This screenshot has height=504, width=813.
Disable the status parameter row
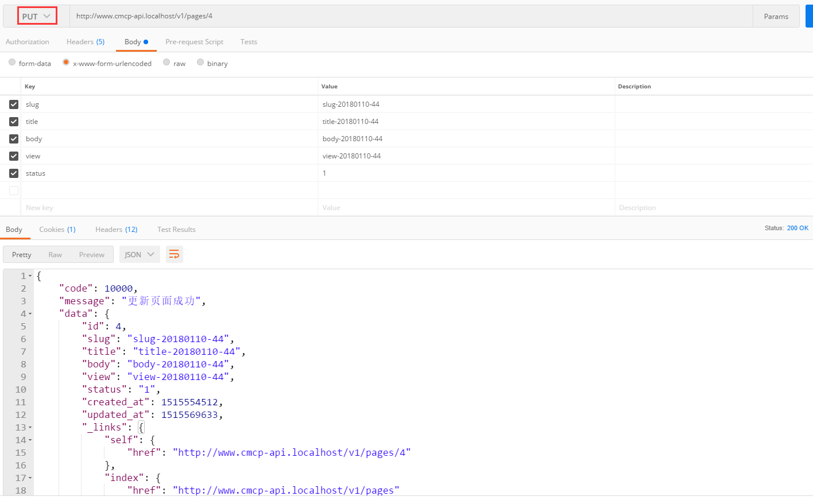[14, 173]
